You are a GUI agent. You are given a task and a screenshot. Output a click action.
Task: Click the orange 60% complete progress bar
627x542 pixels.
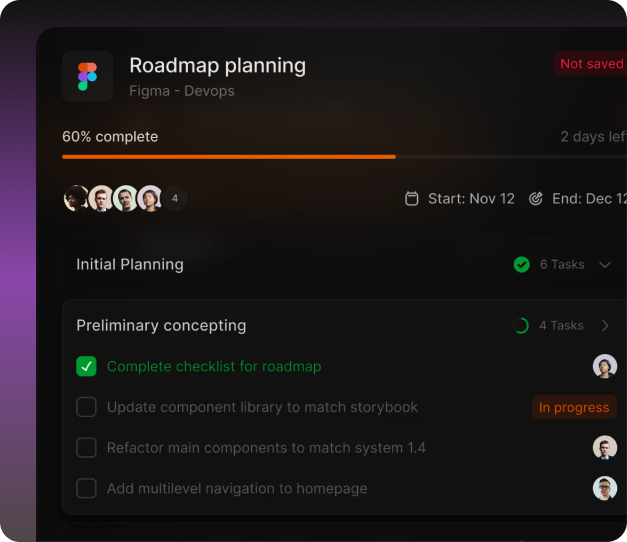tap(228, 157)
